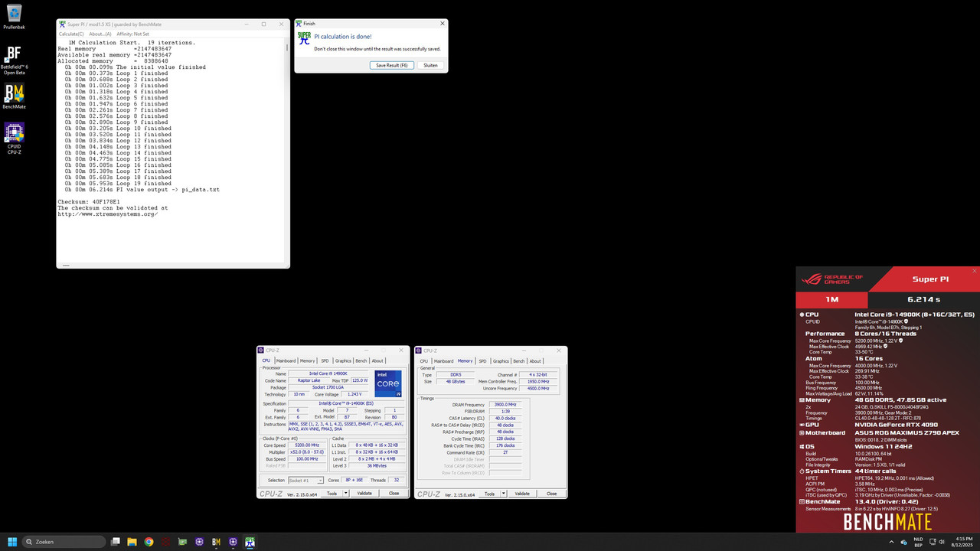
Task: Open the BenchMate desktop shortcut
Action: click(14, 96)
